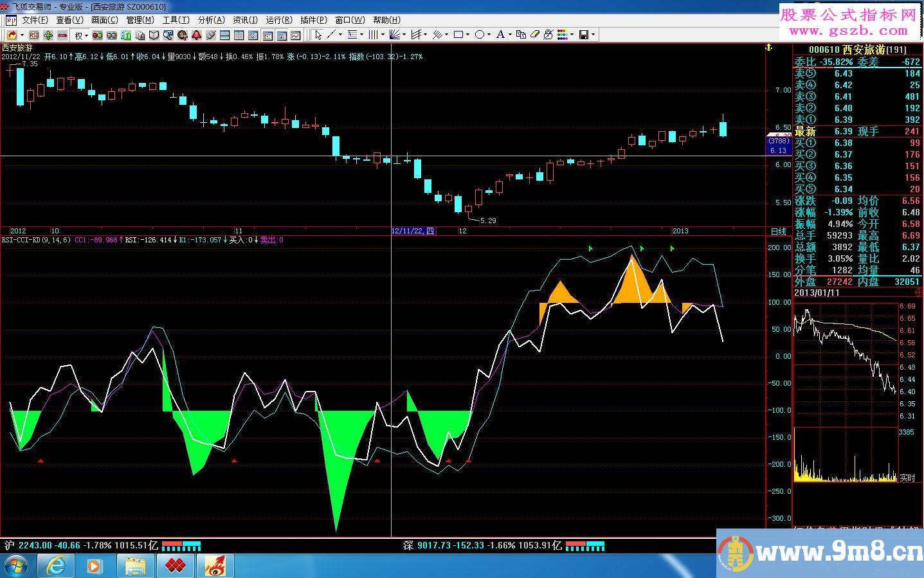Toggle the horizontal split window layout icon

[224, 35]
